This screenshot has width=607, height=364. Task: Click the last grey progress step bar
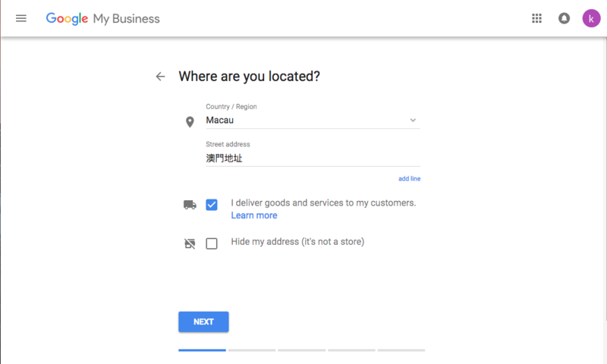click(401, 350)
